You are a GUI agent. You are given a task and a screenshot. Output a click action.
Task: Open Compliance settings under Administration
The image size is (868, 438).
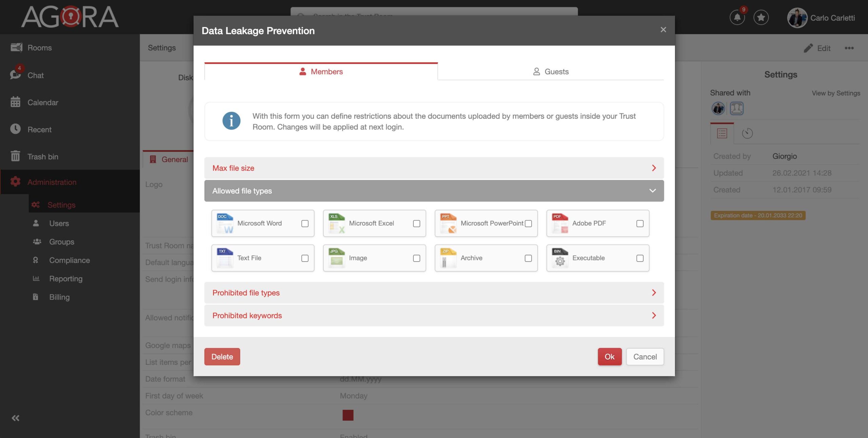70,260
